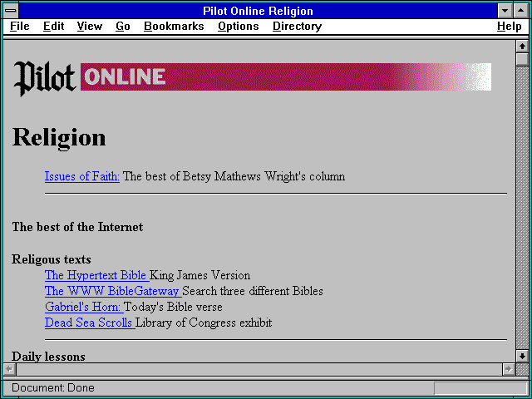Open the Help menu
532x399 pixels.
click(x=510, y=27)
